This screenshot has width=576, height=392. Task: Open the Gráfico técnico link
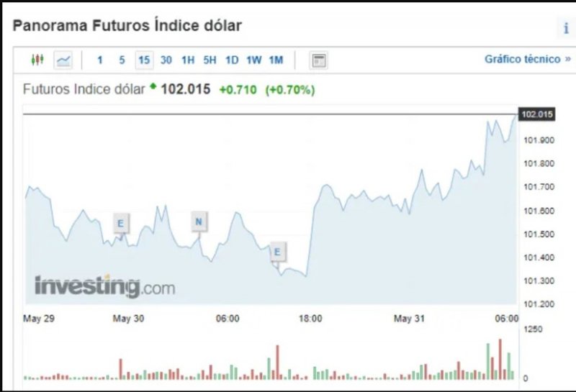[527, 59]
